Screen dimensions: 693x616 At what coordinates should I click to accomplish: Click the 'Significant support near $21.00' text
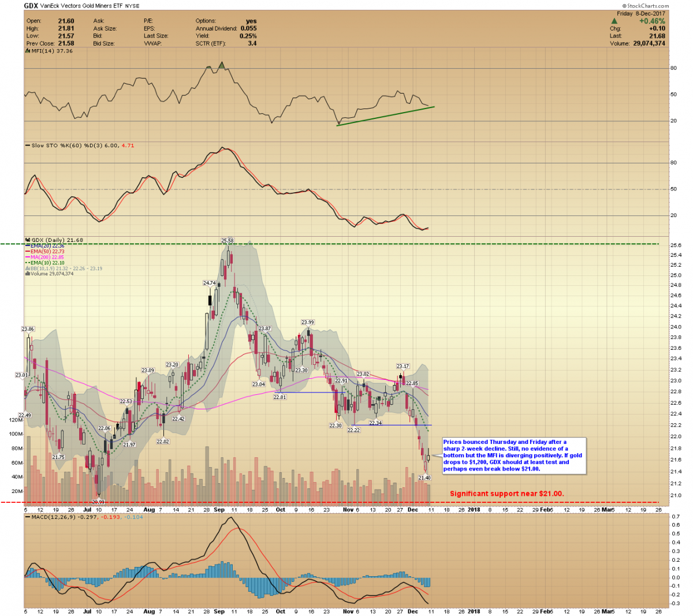point(506,494)
